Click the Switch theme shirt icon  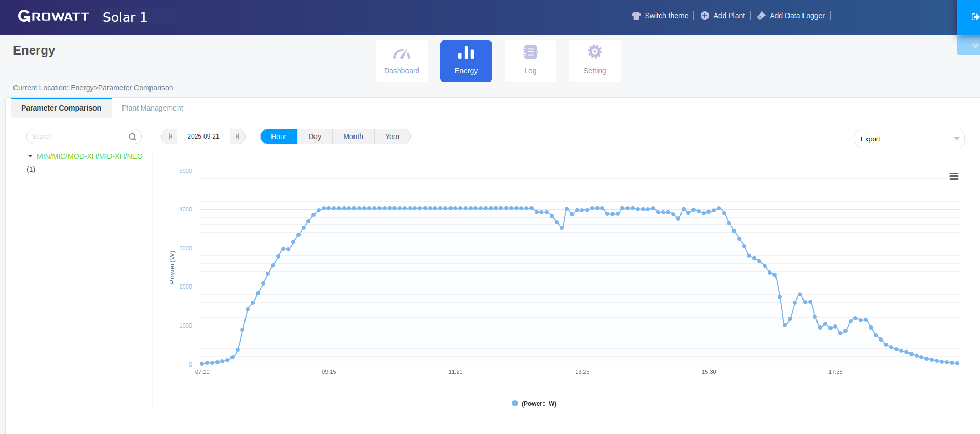click(x=636, y=16)
